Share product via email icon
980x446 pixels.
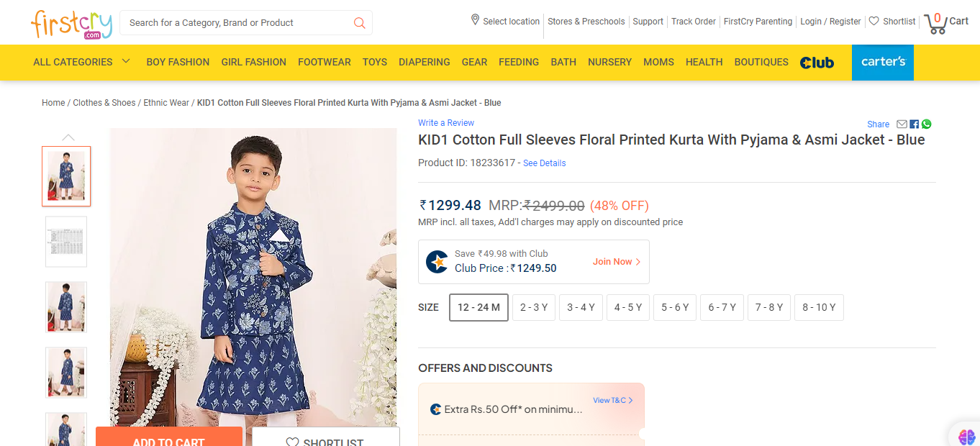click(x=902, y=124)
